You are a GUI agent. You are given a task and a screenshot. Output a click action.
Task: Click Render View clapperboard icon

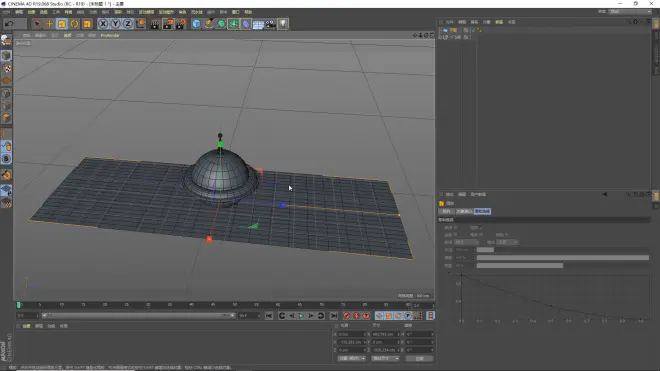pyautogui.click(x=155, y=24)
